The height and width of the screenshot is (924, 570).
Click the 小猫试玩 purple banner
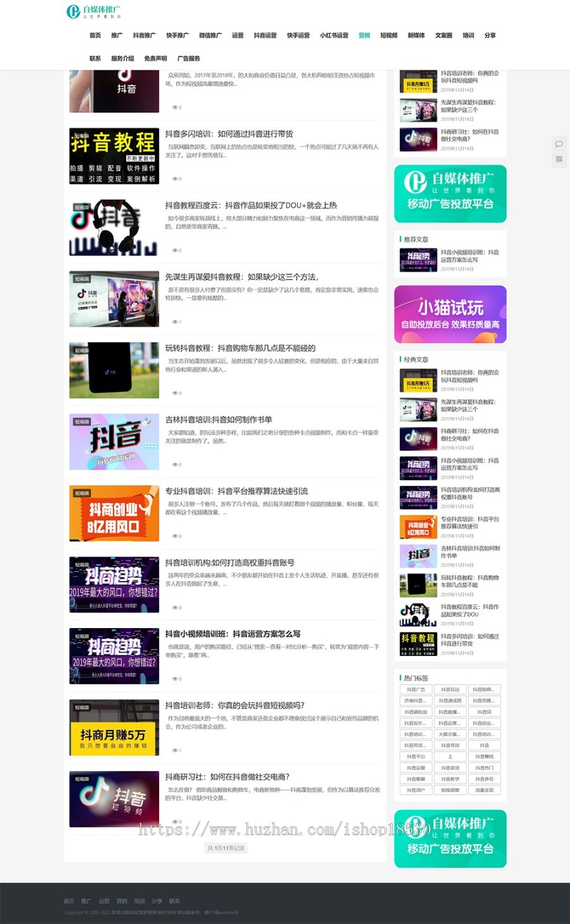[450, 314]
